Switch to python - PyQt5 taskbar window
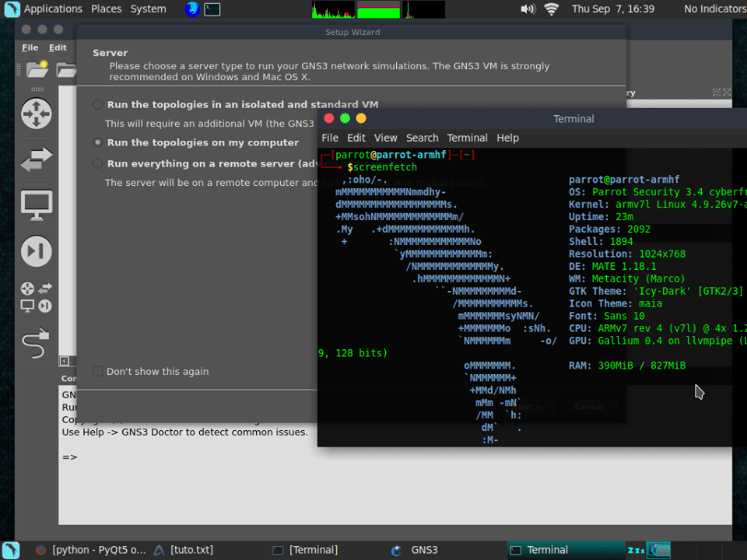Screen dimensions: 747x560 tap(90, 550)
